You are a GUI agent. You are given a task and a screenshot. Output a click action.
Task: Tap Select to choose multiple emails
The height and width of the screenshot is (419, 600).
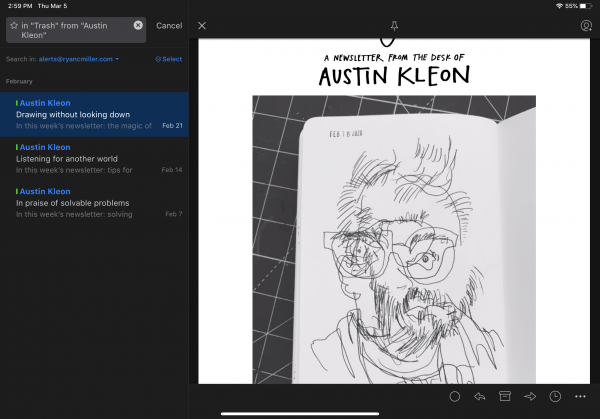click(169, 59)
